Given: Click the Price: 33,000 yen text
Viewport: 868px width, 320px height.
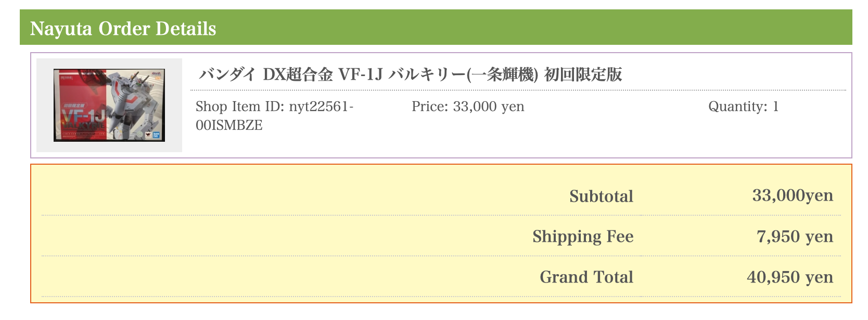Looking at the screenshot, I should pyautogui.click(x=468, y=106).
